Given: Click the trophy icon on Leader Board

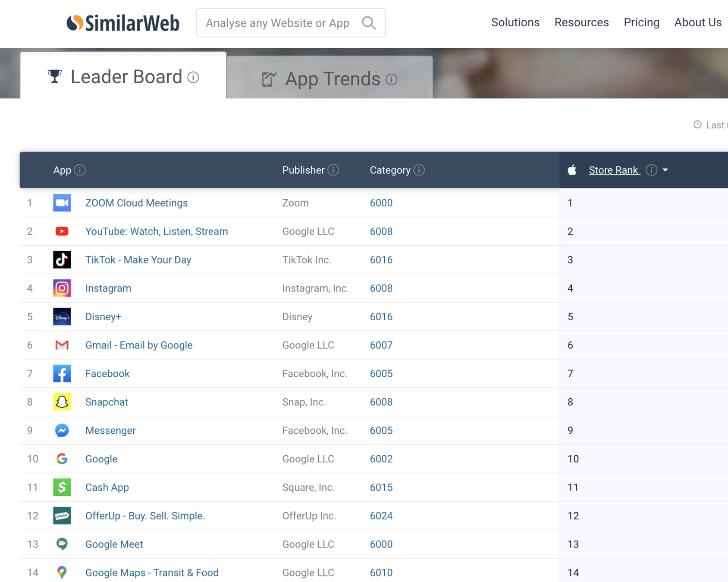Looking at the screenshot, I should [x=55, y=76].
